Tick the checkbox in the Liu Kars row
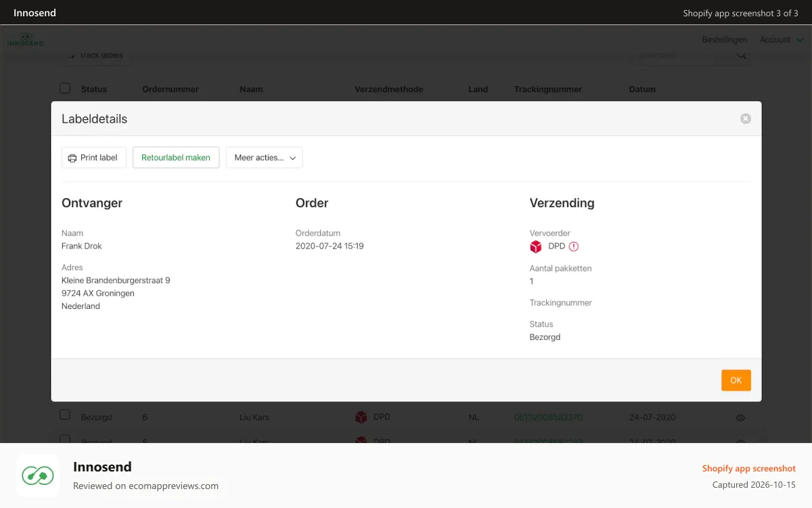 (x=65, y=415)
